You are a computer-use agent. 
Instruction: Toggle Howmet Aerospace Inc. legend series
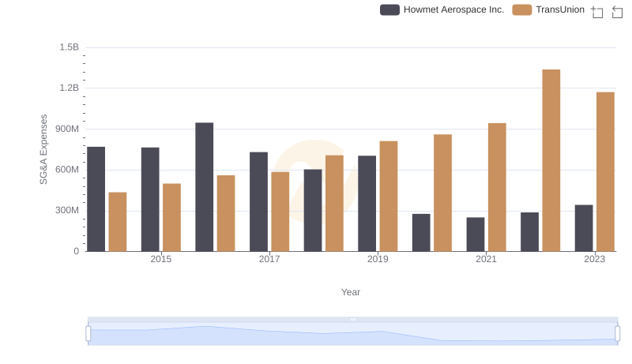442,9
